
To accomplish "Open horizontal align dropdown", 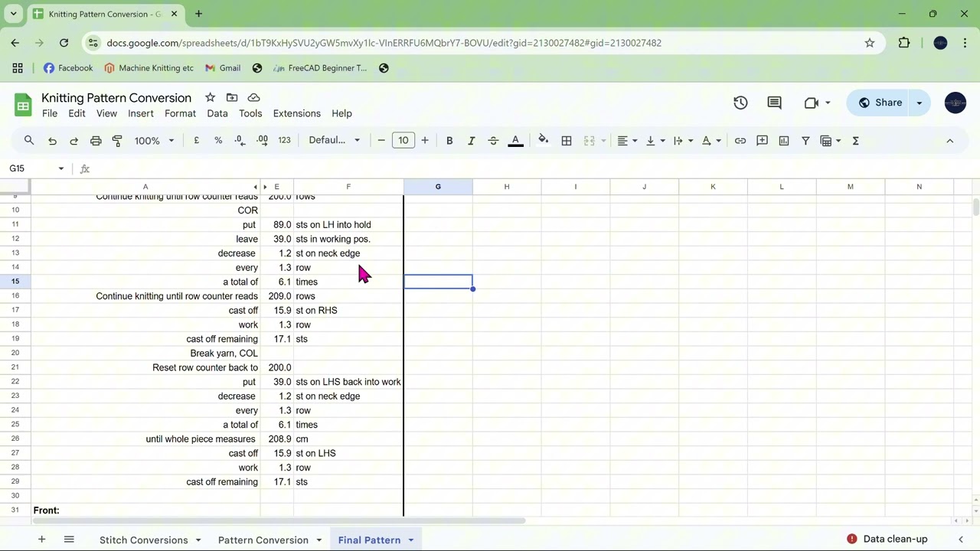I will point(627,141).
